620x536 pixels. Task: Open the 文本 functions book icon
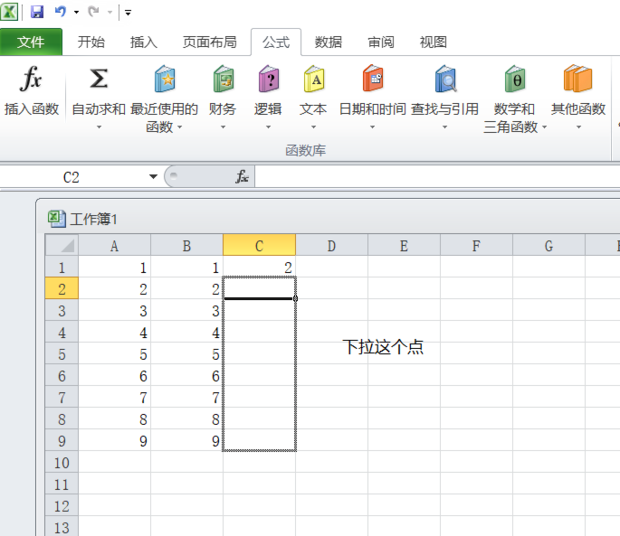point(314,79)
